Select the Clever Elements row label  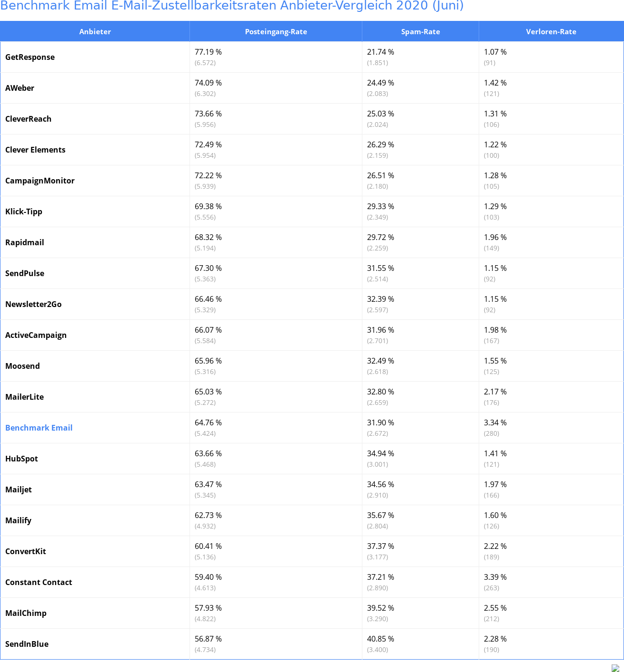36,150
